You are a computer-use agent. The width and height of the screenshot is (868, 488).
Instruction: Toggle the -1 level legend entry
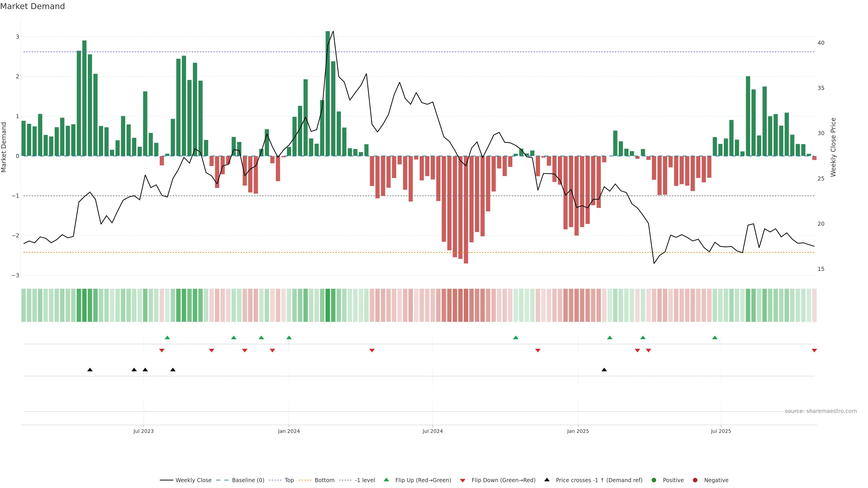click(365, 480)
